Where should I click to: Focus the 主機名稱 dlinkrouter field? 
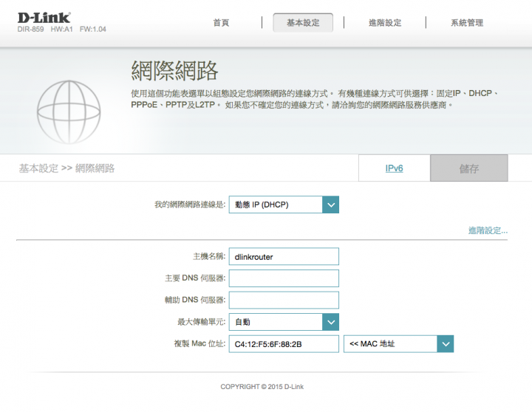tap(284, 256)
